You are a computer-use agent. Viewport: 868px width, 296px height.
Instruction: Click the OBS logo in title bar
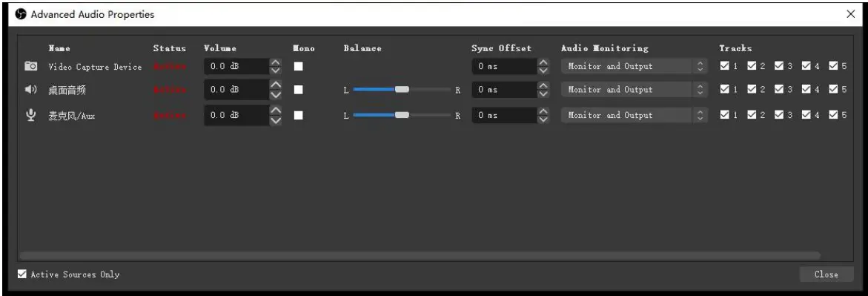pos(21,14)
